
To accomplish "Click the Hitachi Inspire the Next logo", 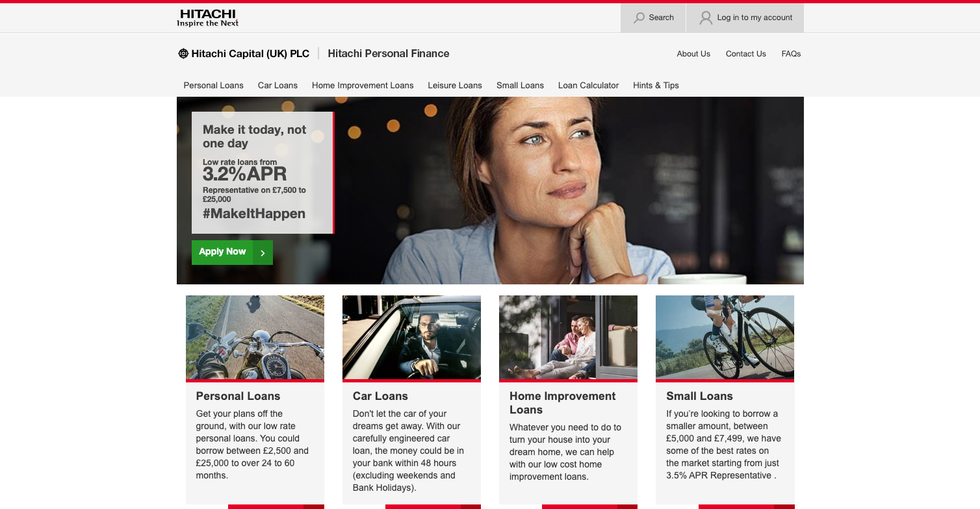I will [208, 18].
